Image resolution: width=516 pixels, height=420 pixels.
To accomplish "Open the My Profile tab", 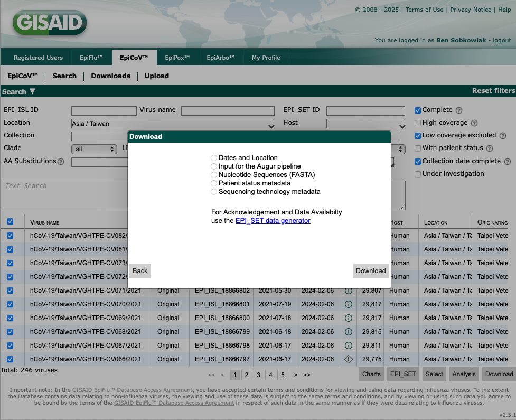I will [x=266, y=58].
